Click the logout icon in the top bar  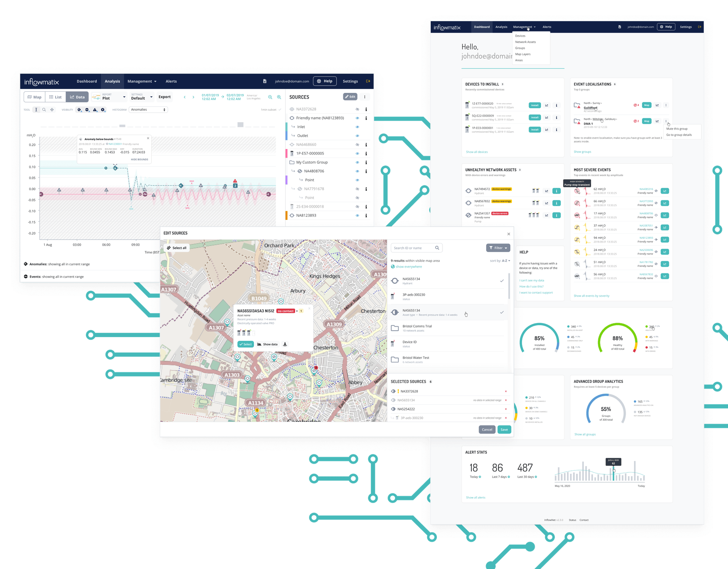point(368,81)
